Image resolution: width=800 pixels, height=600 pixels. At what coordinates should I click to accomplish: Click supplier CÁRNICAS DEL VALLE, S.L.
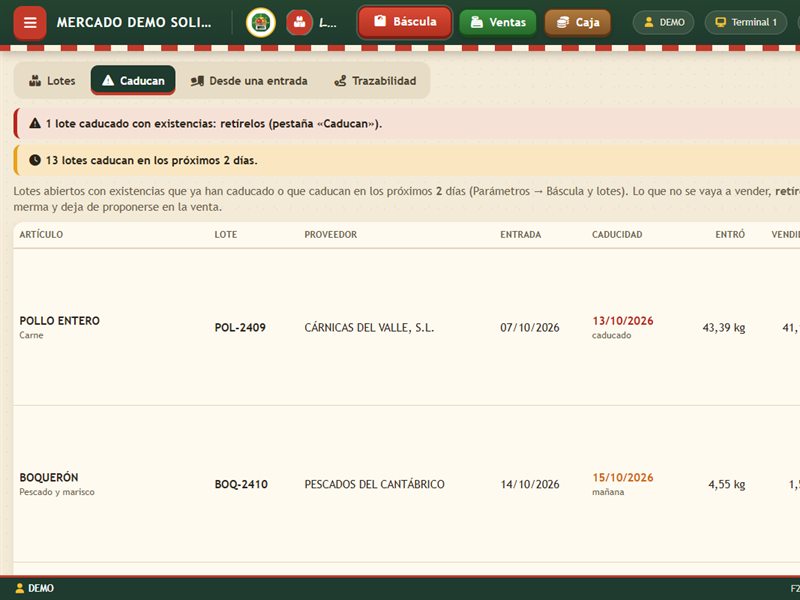369,328
